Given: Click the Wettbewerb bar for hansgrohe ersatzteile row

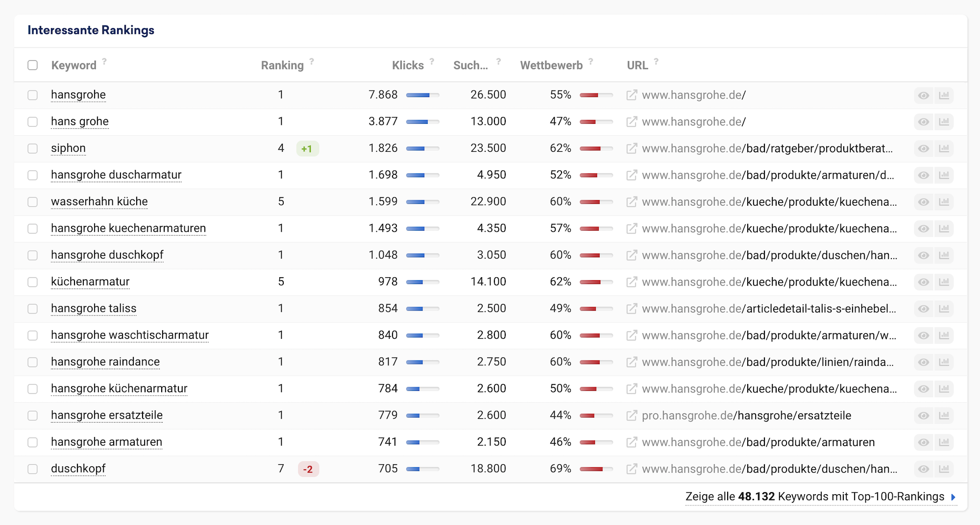Looking at the screenshot, I should tap(596, 415).
